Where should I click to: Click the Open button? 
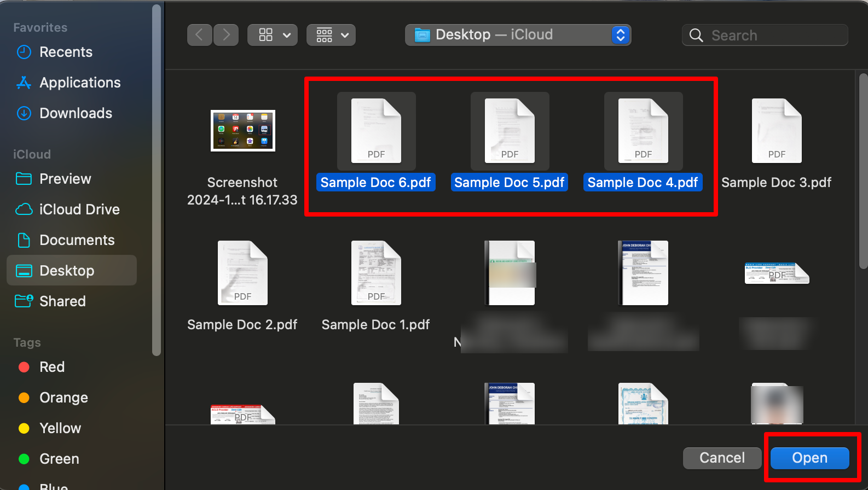pyautogui.click(x=810, y=458)
